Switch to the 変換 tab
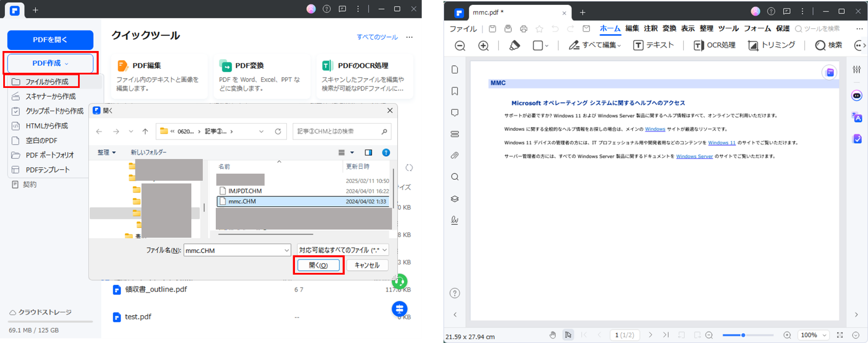Screen dimensions: 868x343 pyautogui.click(x=670, y=29)
